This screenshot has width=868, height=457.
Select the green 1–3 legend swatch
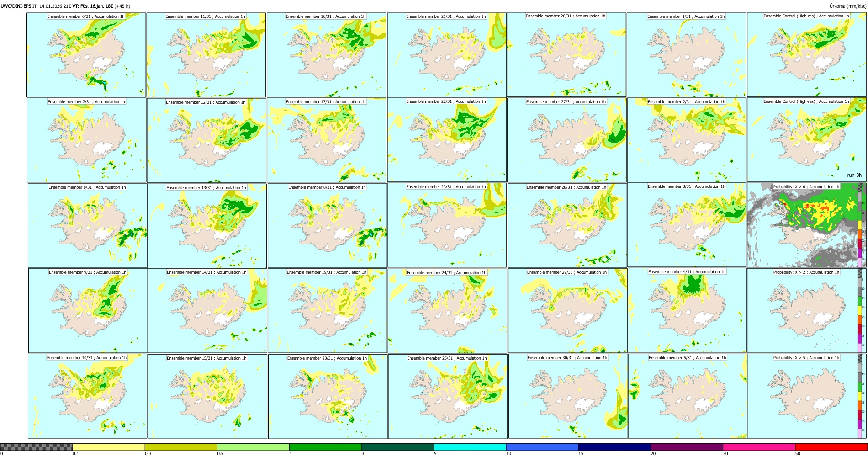coord(325,447)
